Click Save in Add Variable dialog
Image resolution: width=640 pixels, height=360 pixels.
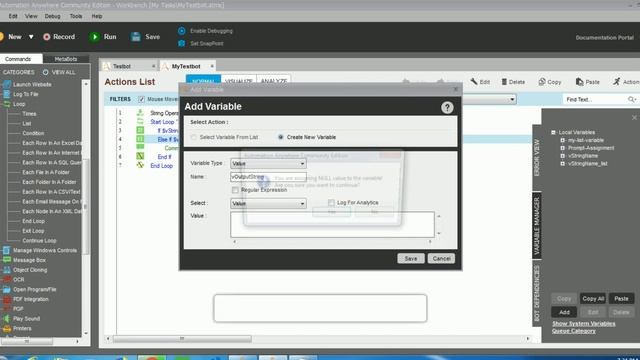(411, 258)
